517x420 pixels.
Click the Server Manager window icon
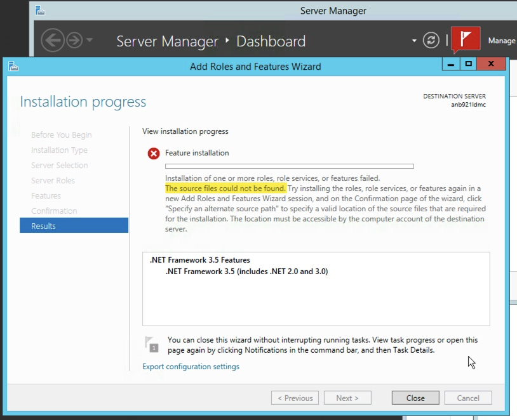(39, 10)
